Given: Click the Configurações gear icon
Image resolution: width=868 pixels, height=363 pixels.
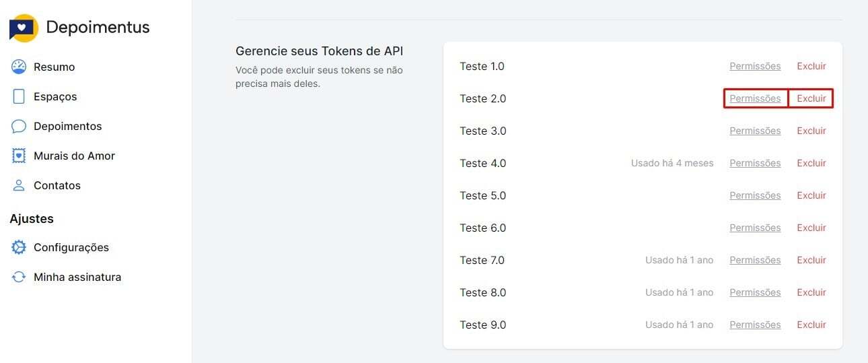Looking at the screenshot, I should (x=19, y=247).
